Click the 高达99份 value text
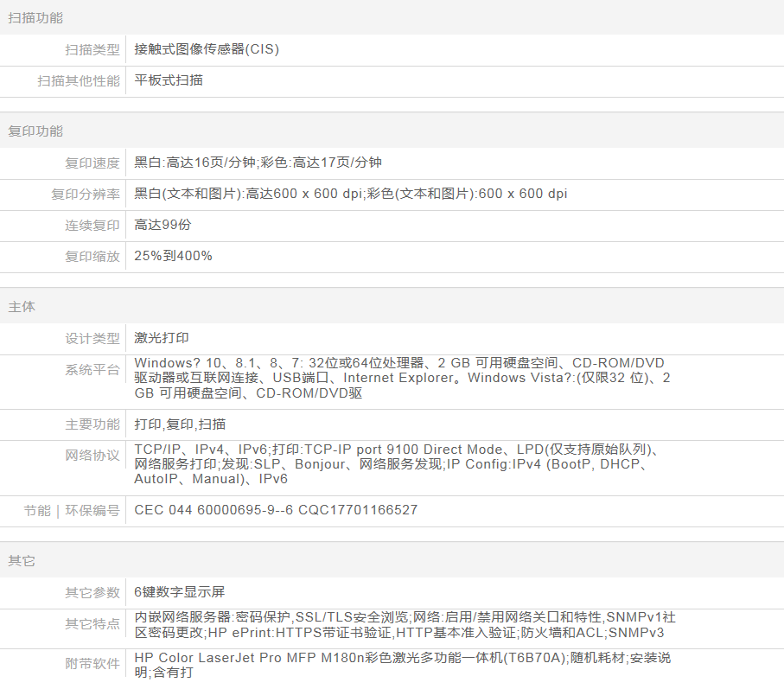The width and height of the screenshot is (784, 689). tap(163, 225)
